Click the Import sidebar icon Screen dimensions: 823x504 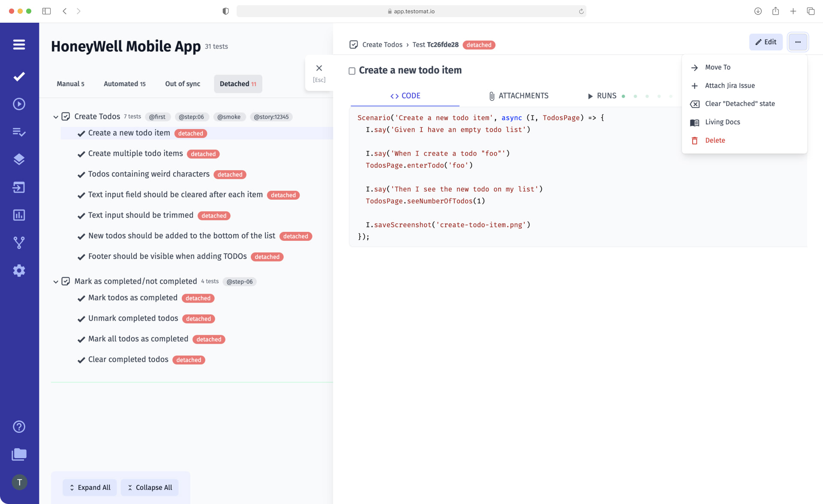tap(19, 187)
